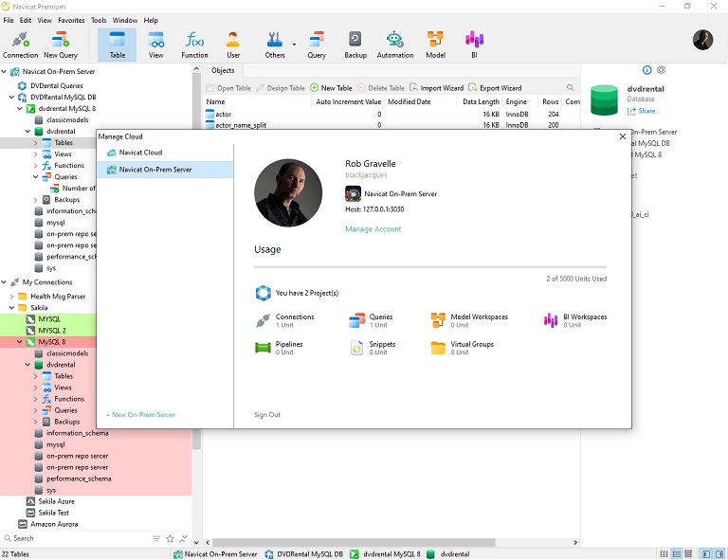Click the search magnifier in Objects toolbar
Image resolution: width=728 pixels, height=560 pixels.
(x=570, y=88)
